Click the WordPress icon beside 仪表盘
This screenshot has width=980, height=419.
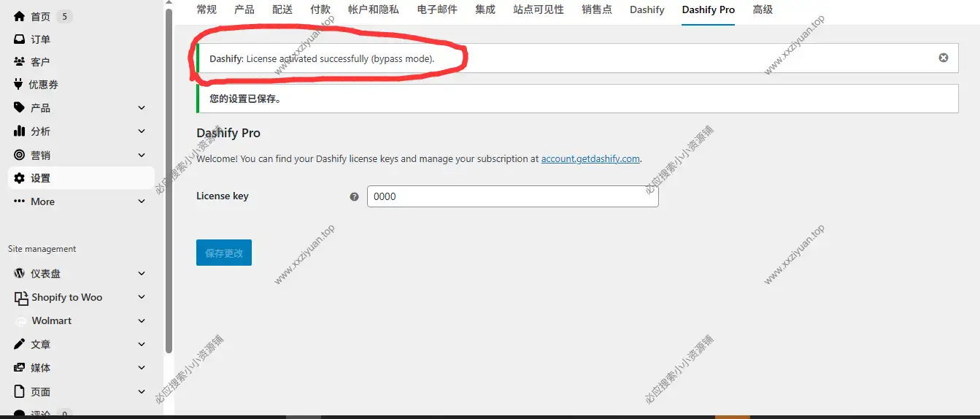(x=20, y=274)
